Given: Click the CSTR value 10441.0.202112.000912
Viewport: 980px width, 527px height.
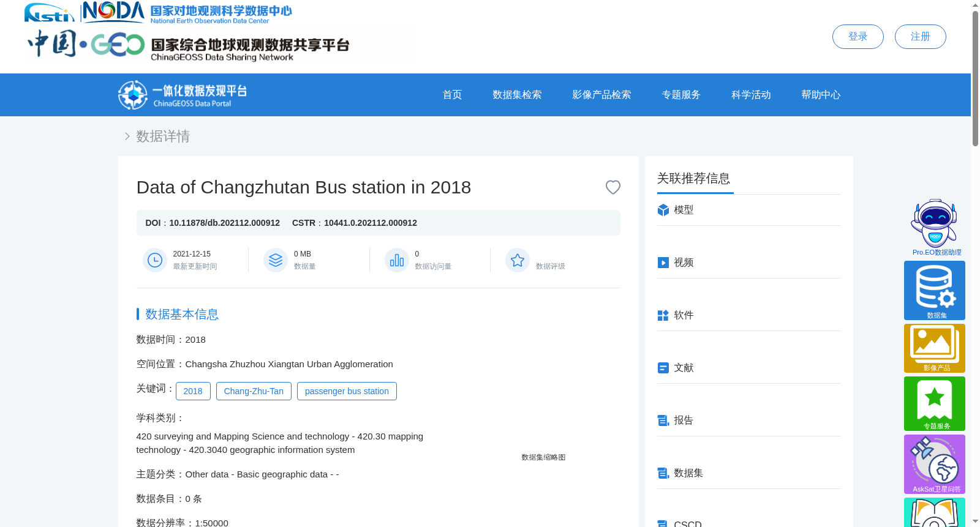Looking at the screenshot, I should click(371, 223).
